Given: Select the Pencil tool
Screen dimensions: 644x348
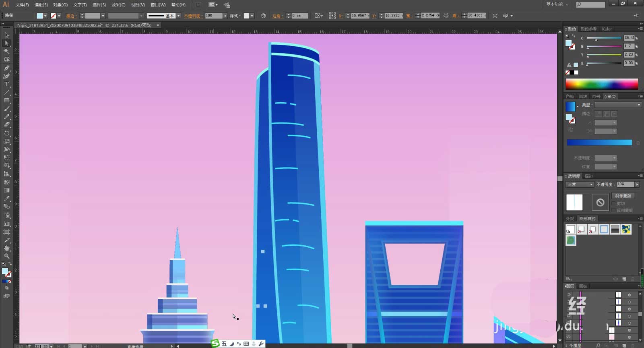Looking at the screenshot, I should pyautogui.click(x=6, y=117).
